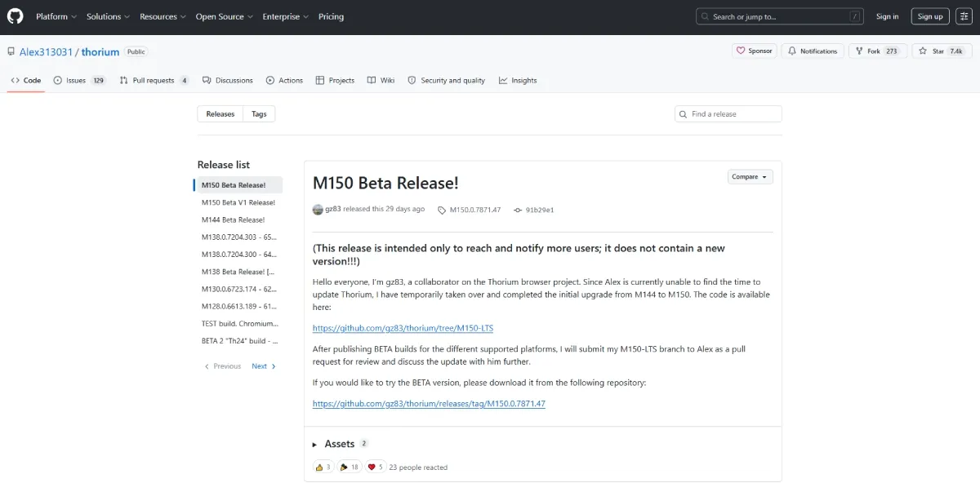The width and height of the screenshot is (980, 483).
Task: Select M144 Beta Release! in list
Action: coord(238,219)
